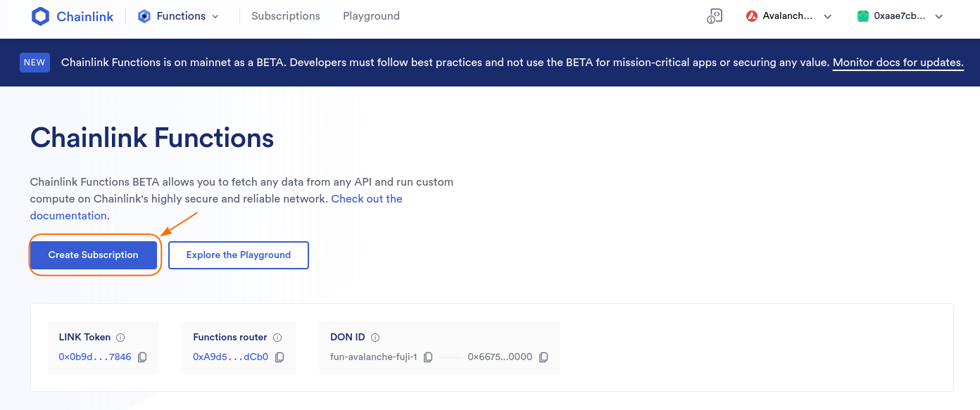980x410 pixels.
Task: Select the 0x6675...0000 hex value
Action: coord(500,357)
